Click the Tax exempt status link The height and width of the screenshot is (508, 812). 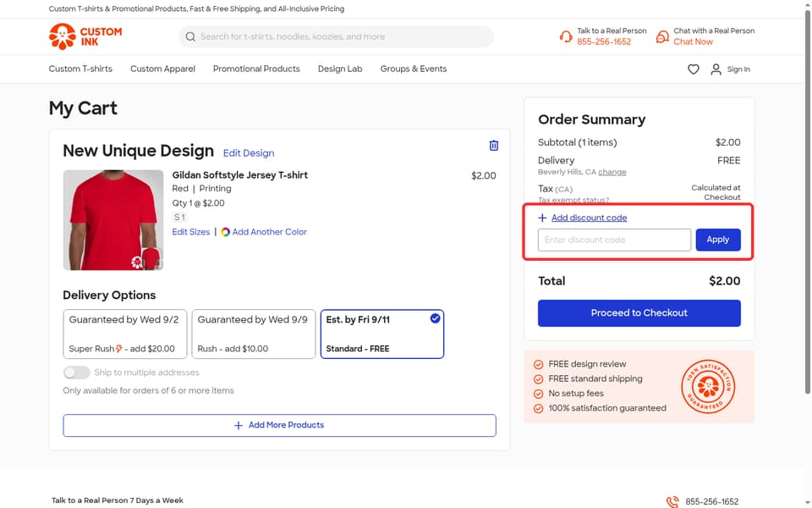click(x=573, y=200)
